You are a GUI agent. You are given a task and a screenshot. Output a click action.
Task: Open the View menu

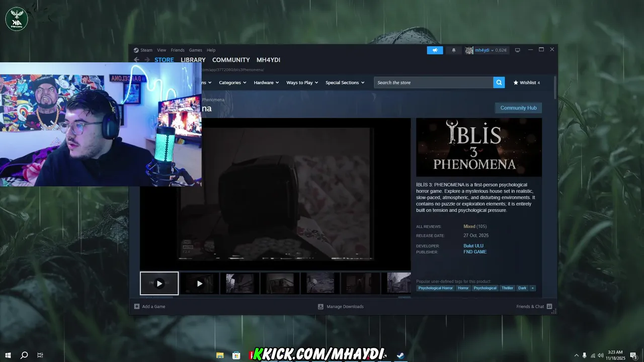coord(162,50)
